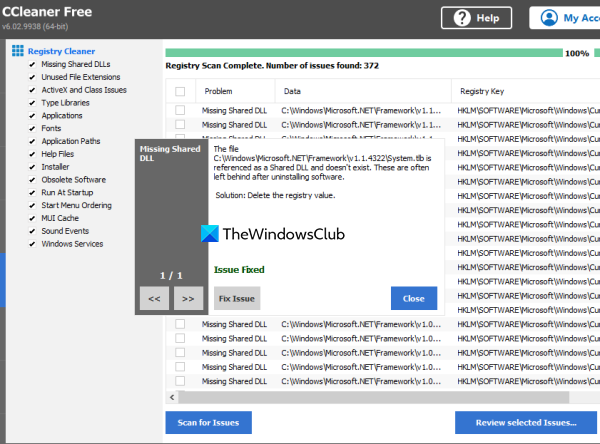The height and width of the screenshot is (444, 600).
Task: Disable the Installer checkbox
Action: click(x=32, y=167)
